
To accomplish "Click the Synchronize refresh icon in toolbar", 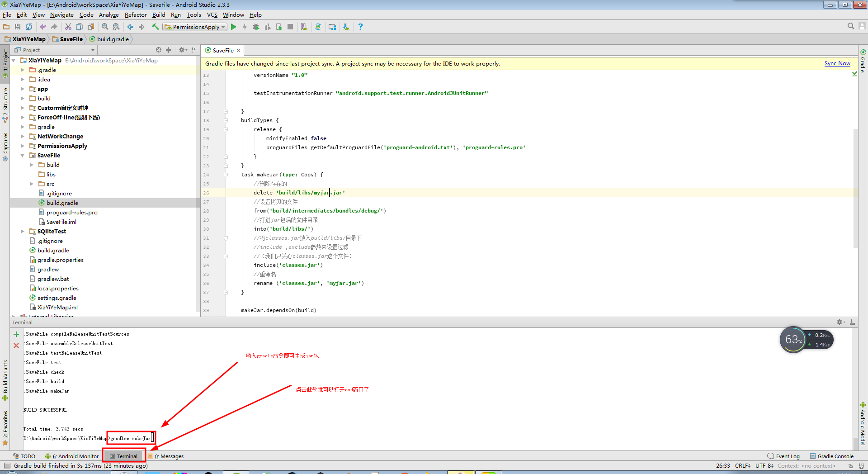I will point(29,27).
